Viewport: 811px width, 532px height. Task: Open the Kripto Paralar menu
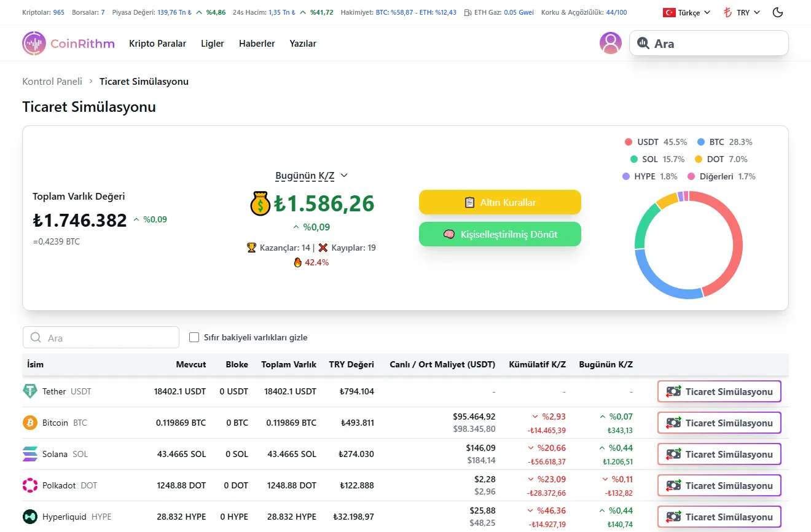click(x=157, y=43)
